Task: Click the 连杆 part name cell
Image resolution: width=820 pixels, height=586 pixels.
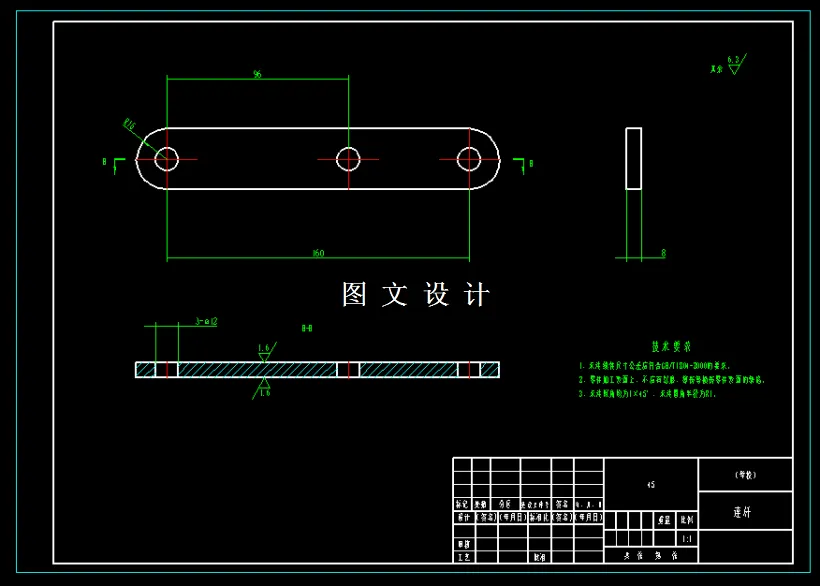Action: (745, 511)
